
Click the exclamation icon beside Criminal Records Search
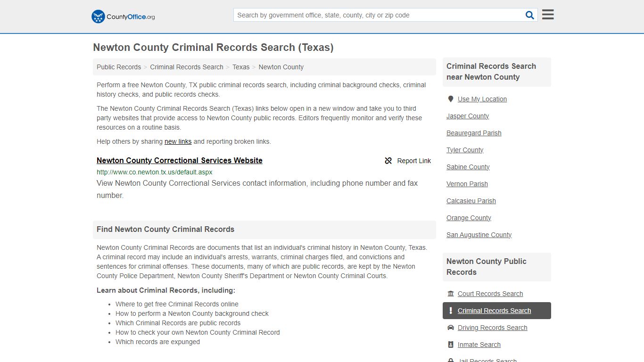[x=451, y=311]
